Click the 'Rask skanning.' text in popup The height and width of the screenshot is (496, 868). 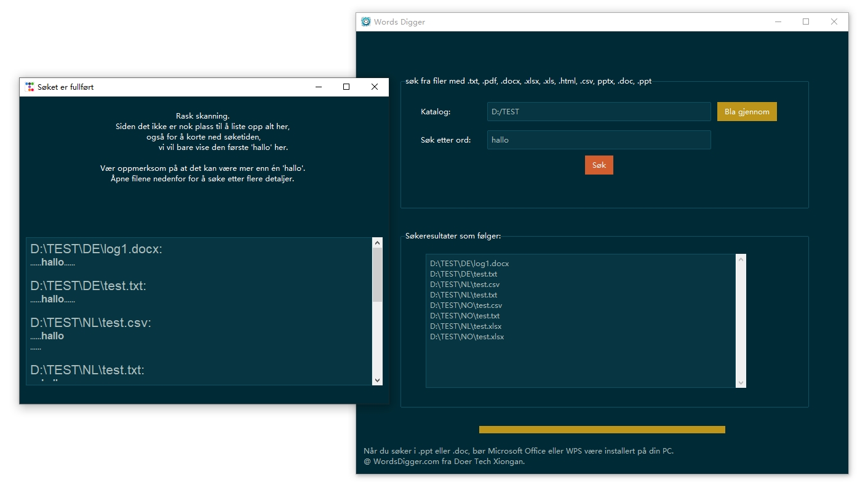[202, 116]
